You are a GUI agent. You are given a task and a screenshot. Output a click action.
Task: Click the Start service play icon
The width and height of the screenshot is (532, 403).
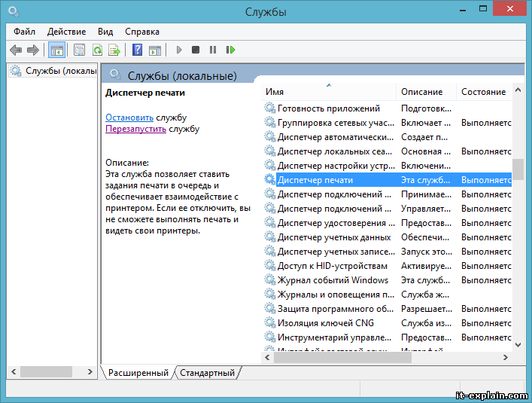[179, 50]
